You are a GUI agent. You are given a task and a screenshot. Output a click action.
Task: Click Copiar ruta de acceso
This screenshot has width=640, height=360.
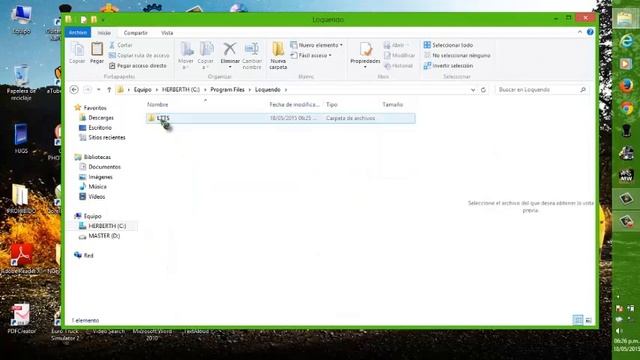point(139,55)
